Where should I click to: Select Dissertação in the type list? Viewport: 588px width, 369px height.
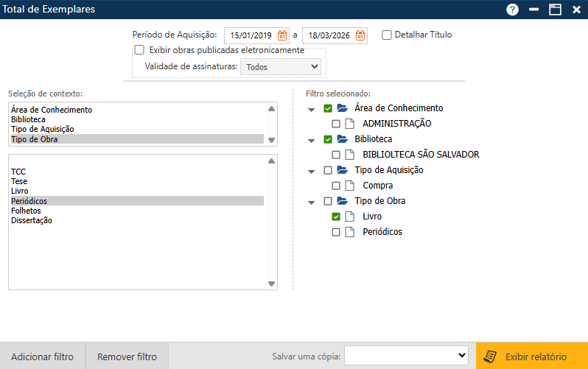(x=32, y=220)
